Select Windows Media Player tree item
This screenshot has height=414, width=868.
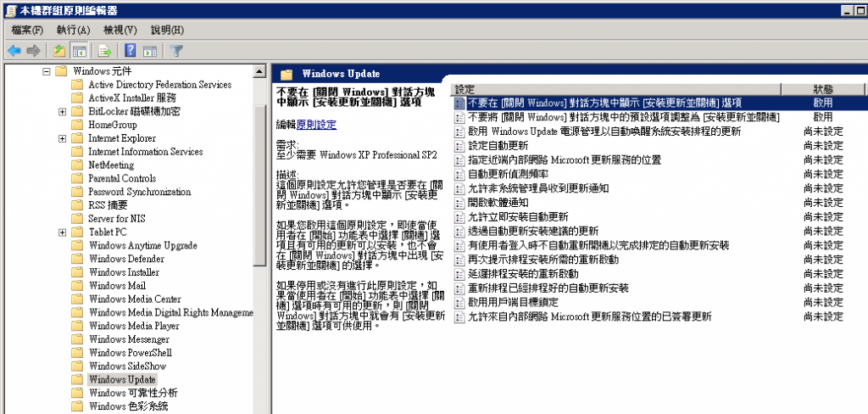[133, 326]
